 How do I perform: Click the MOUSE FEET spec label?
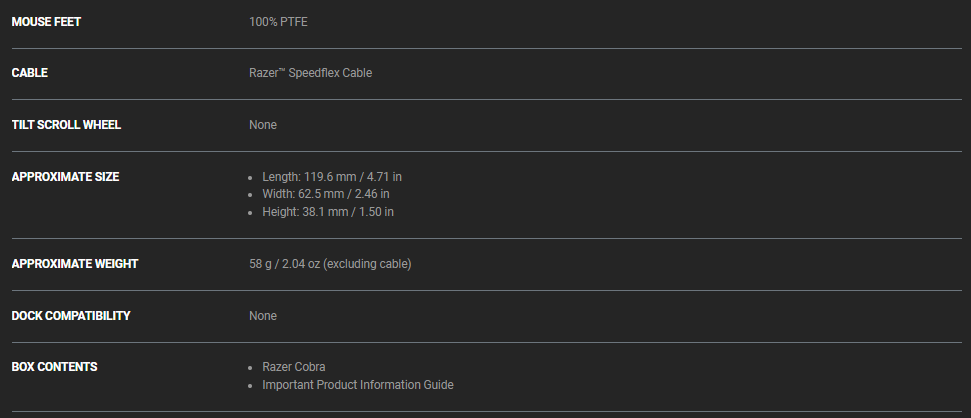(46, 22)
